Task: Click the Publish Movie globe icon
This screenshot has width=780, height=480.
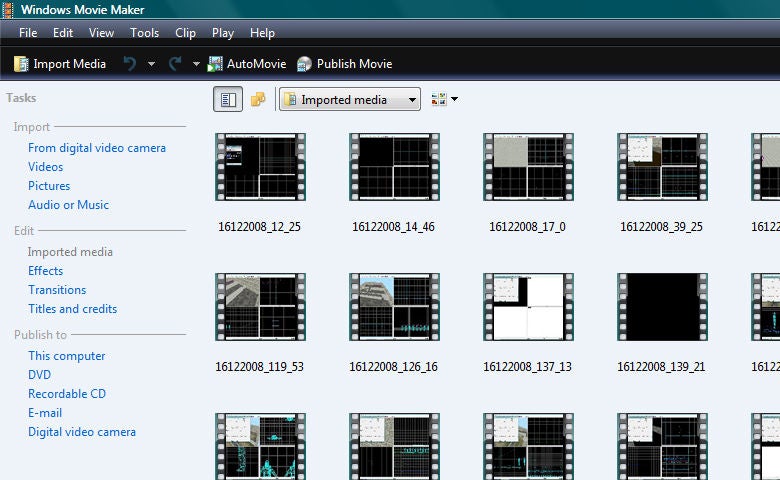Action: click(x=304, y=64)
